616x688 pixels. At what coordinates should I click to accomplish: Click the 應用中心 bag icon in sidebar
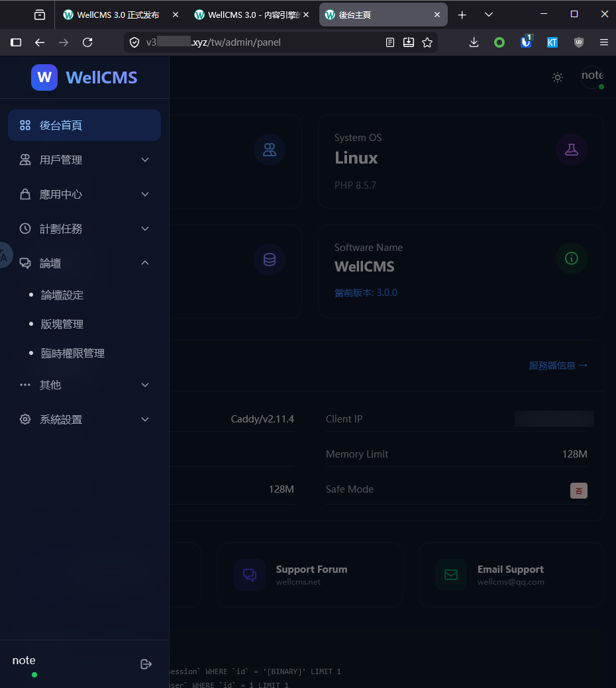click(x=25, y=194)
